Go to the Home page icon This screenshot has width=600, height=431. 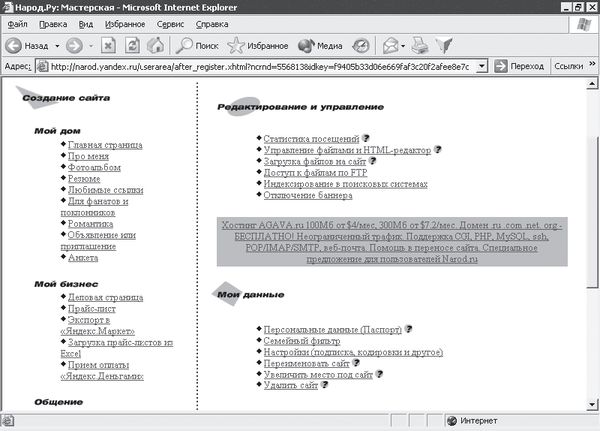pos(156,45)
